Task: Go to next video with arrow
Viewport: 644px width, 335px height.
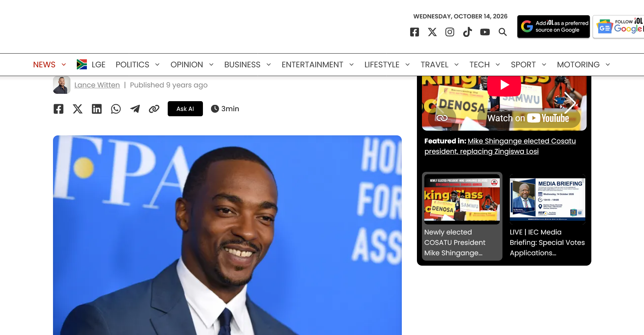Action: click(x=570, y=103)
